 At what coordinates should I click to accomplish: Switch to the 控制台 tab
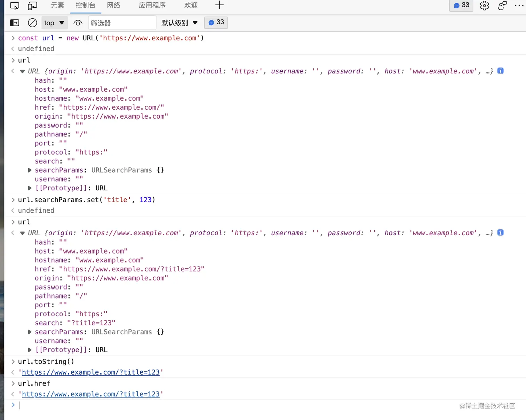pyautogui.click(x=86, y=5)
